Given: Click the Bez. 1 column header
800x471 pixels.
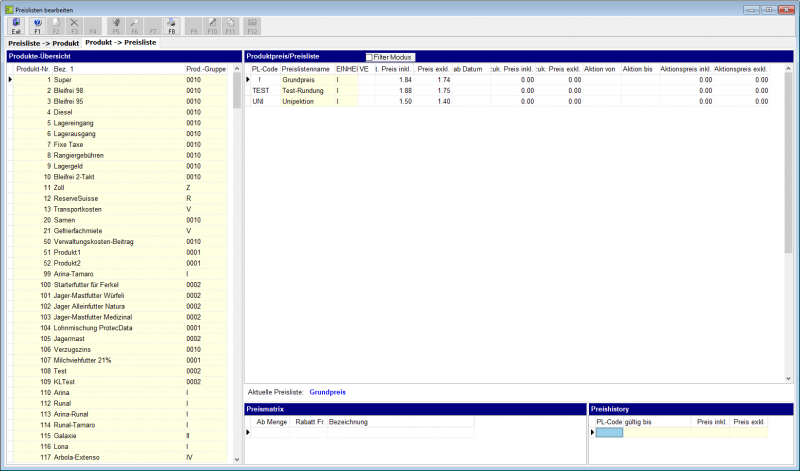Looking at the screenshot, I should point(118,69).
